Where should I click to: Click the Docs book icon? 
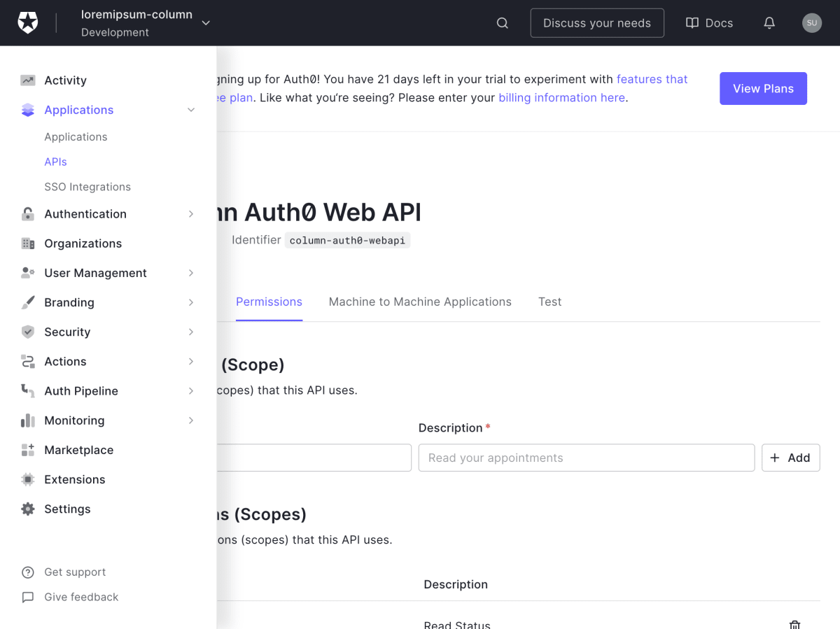(x=692, y=23)
